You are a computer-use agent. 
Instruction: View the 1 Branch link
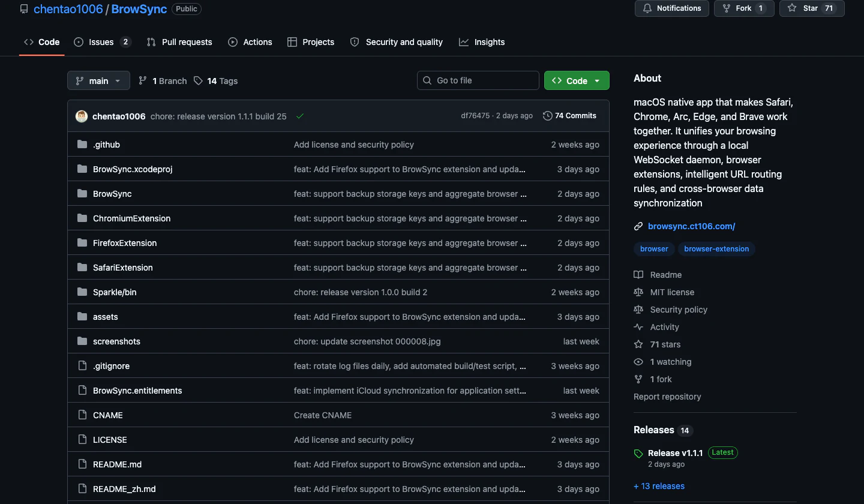click(x=163, y=81)
